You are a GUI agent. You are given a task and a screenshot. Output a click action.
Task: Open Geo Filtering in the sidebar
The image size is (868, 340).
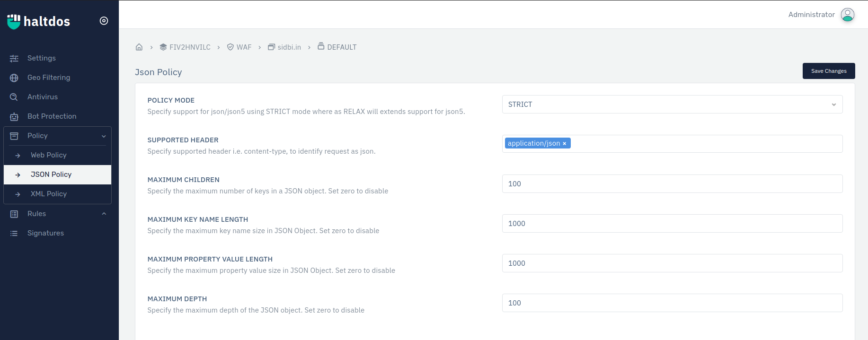(49, 78)
